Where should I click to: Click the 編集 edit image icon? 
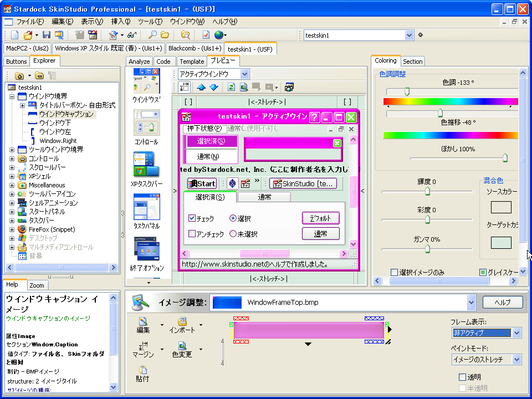[143, 325]
